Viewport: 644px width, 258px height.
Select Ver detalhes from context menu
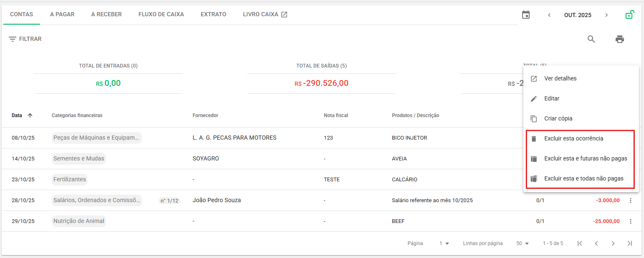click(x=560, y=78)
